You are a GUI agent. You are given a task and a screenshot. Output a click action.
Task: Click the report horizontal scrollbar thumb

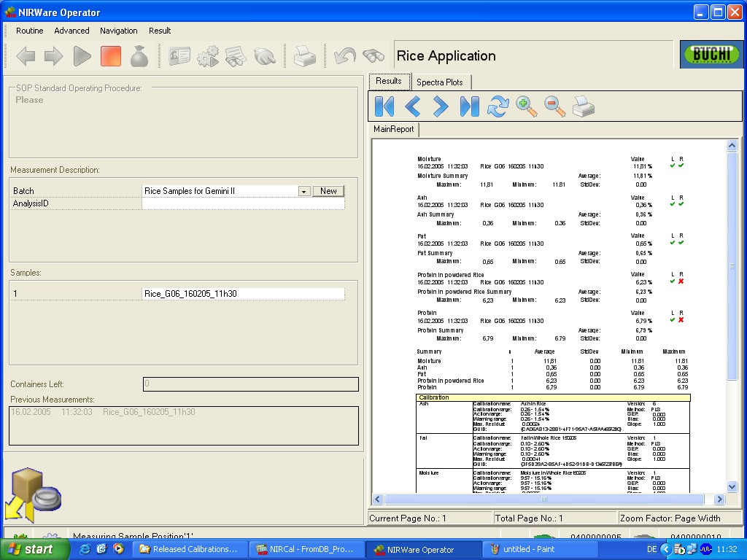[x=544, y=499]
